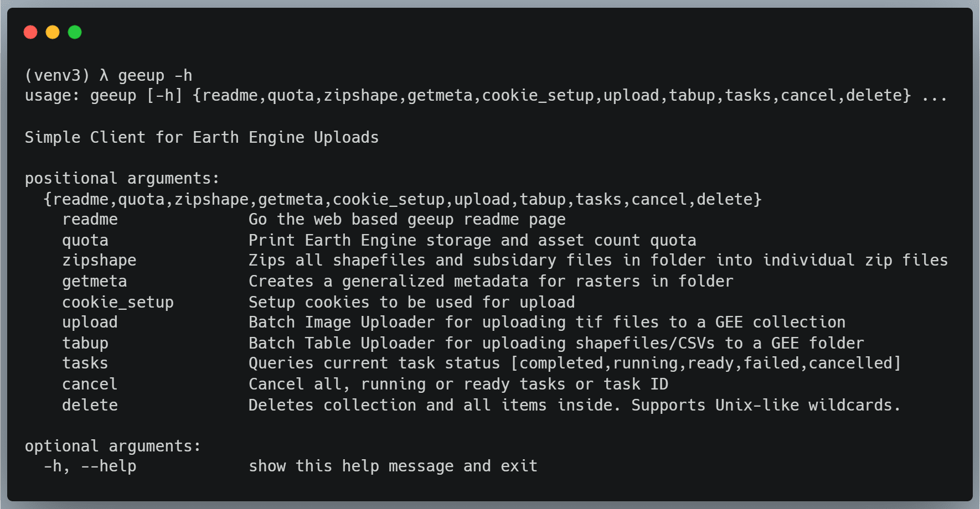The width and height of the screenshot is (980, 509).
Task: Click the yellow minimize window button
Action: [x=53, y=32]
